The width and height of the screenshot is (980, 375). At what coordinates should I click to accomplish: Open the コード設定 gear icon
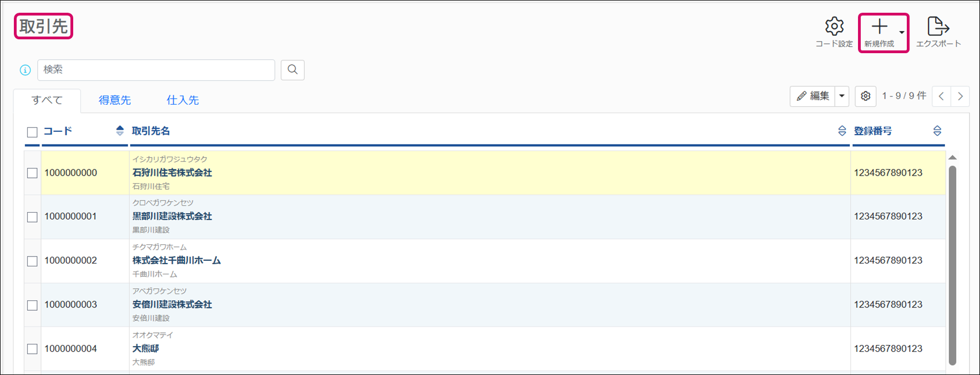834,26
